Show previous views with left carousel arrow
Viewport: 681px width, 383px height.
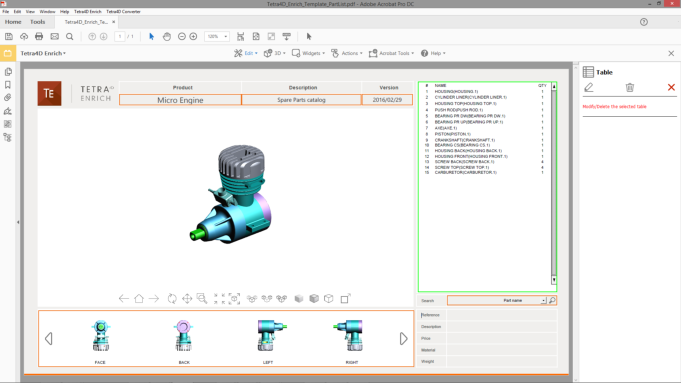[49, 339]
